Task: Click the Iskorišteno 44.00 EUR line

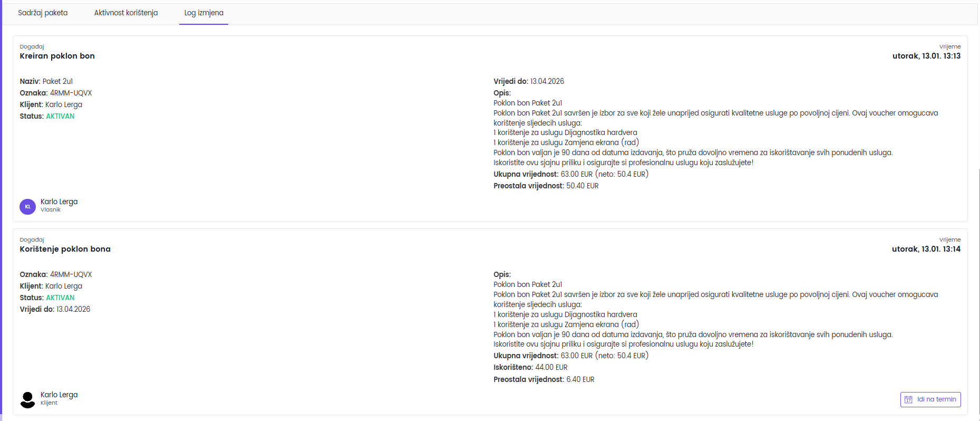Action: click(530, 367)
